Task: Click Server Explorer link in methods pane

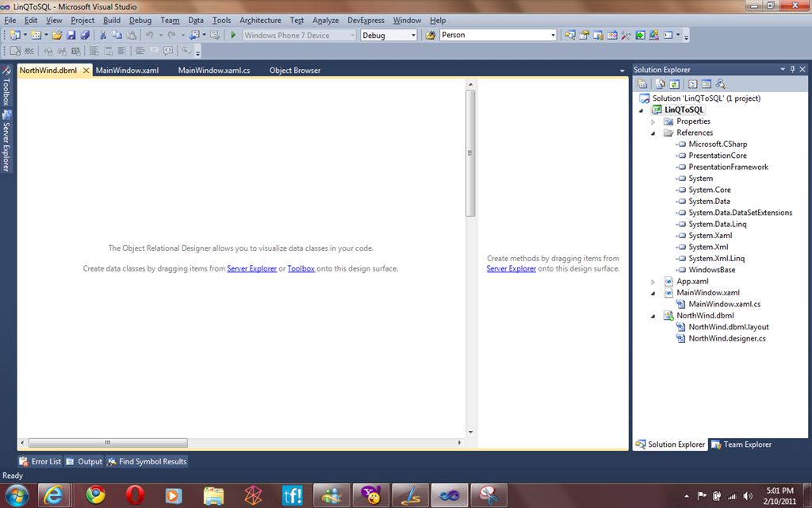Action: (x=511, y=269)
